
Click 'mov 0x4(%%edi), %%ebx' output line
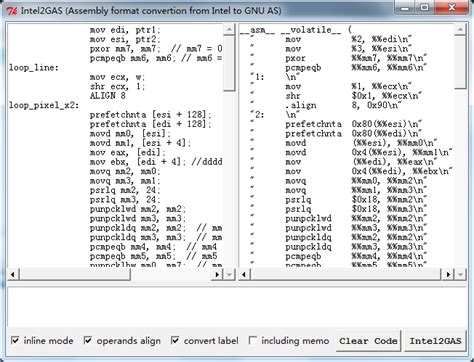click(x=369, y=171)
